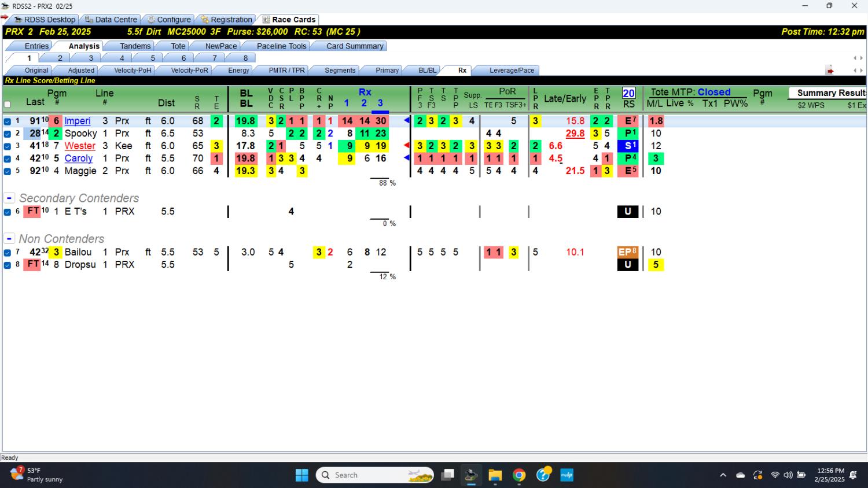Uncheck the checkbox for horse 1 Imperi

pyautogui.click(x=8, y=121)
